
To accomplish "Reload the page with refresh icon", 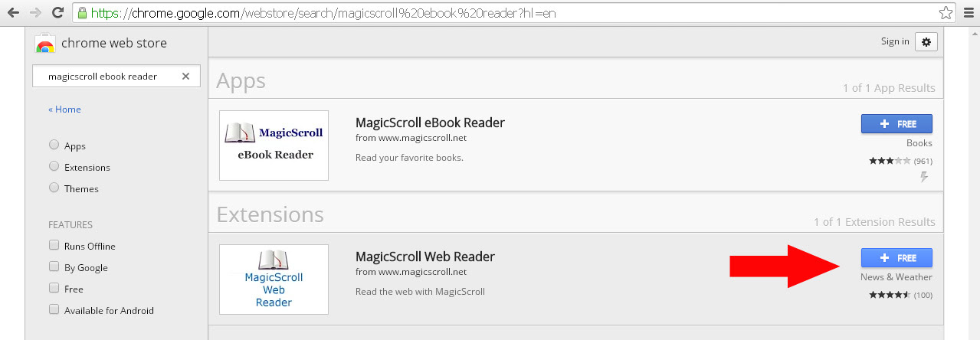I will (x=57, y=13).
